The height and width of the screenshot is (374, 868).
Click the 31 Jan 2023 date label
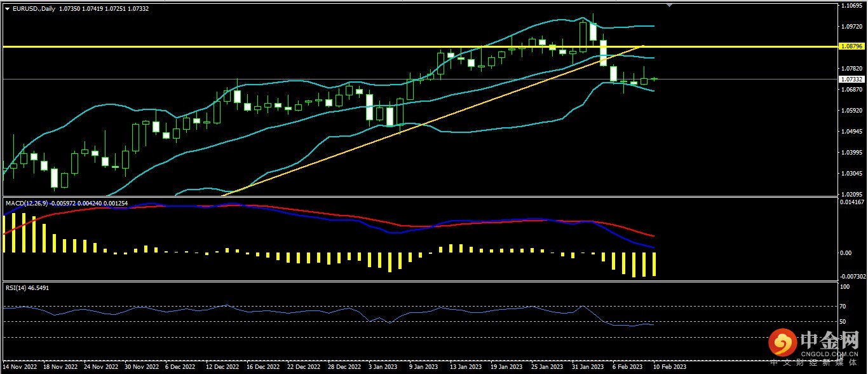[588, 367]
